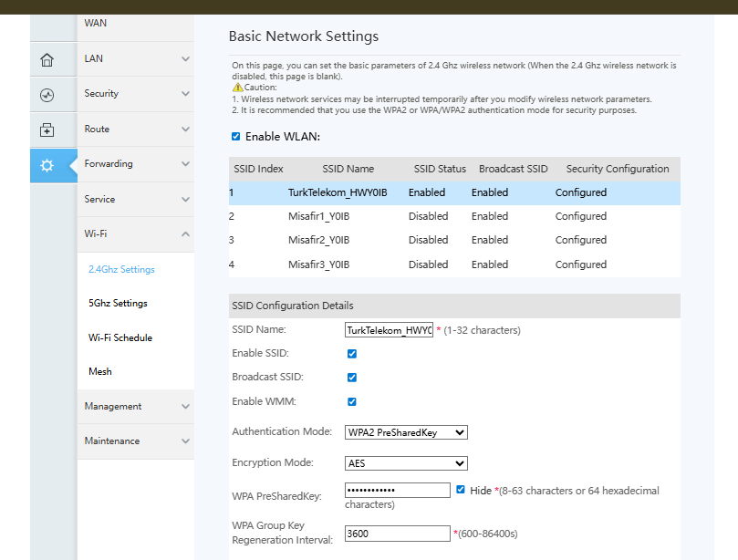Select the Misafir1_Y0IB SSID row
Image resolution: width=738 pixels, height=560 pixels.
(454, 216)
